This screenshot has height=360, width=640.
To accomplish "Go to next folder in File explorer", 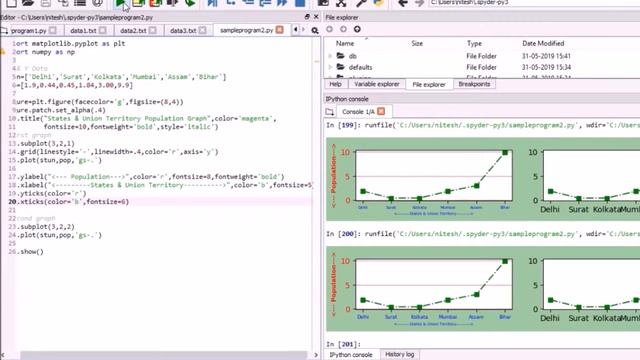I will click(x=343, y=29).
